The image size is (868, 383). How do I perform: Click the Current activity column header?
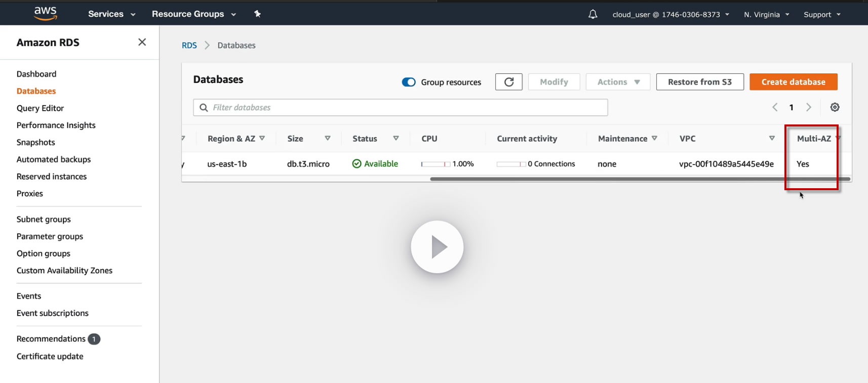(527, 139)
